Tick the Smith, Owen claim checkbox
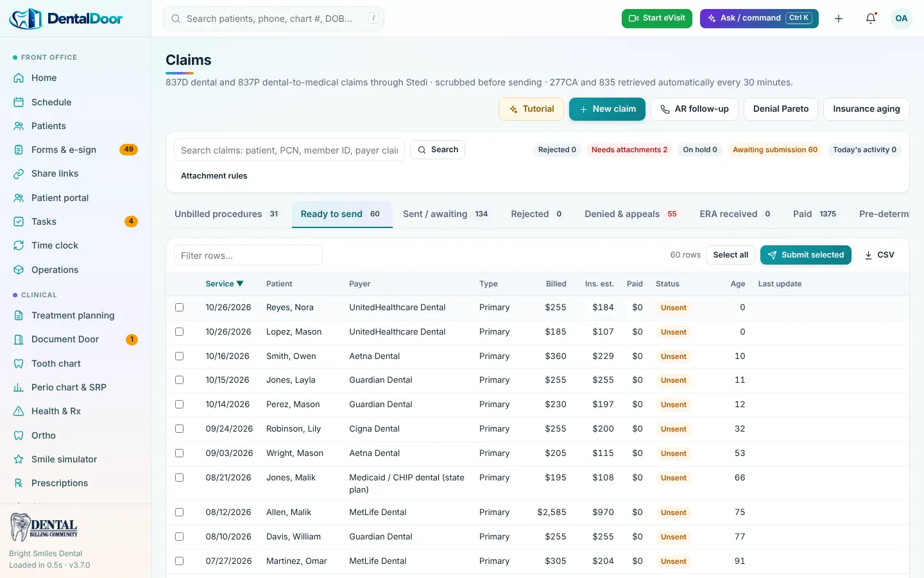 click(x=180, y=356)
